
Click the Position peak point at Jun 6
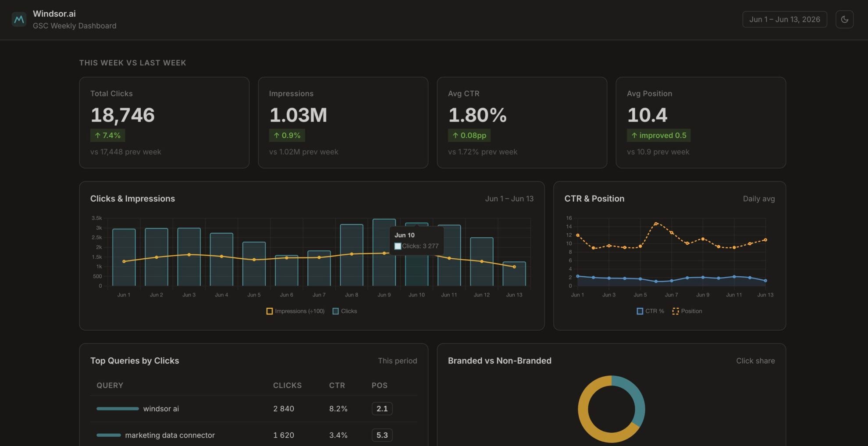point(656,224)
